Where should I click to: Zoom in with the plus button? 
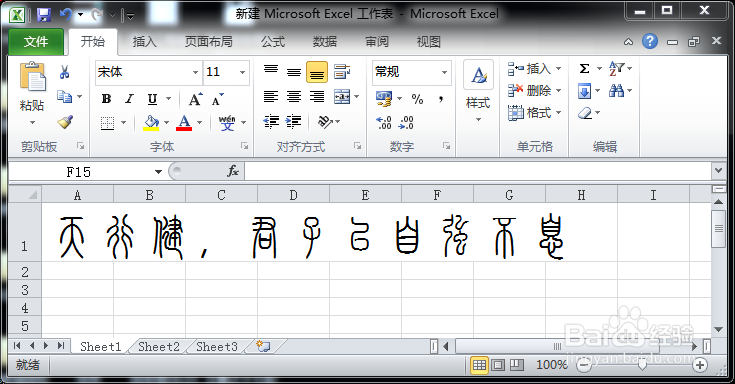click(x=700, y=365)
